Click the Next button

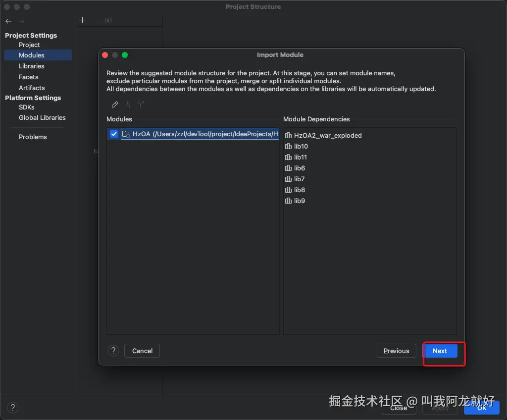pos(440,351)
